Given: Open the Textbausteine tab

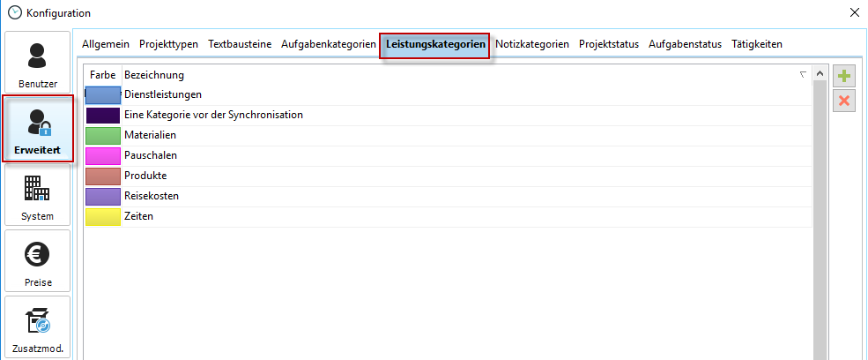Looking at the screenshot, I should (x=240, y=44).
